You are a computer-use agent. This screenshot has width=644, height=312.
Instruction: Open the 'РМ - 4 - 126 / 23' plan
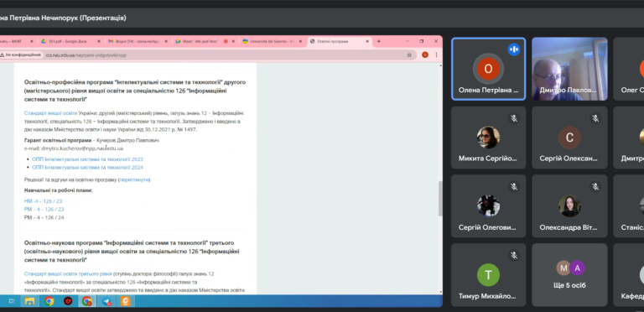44,210
